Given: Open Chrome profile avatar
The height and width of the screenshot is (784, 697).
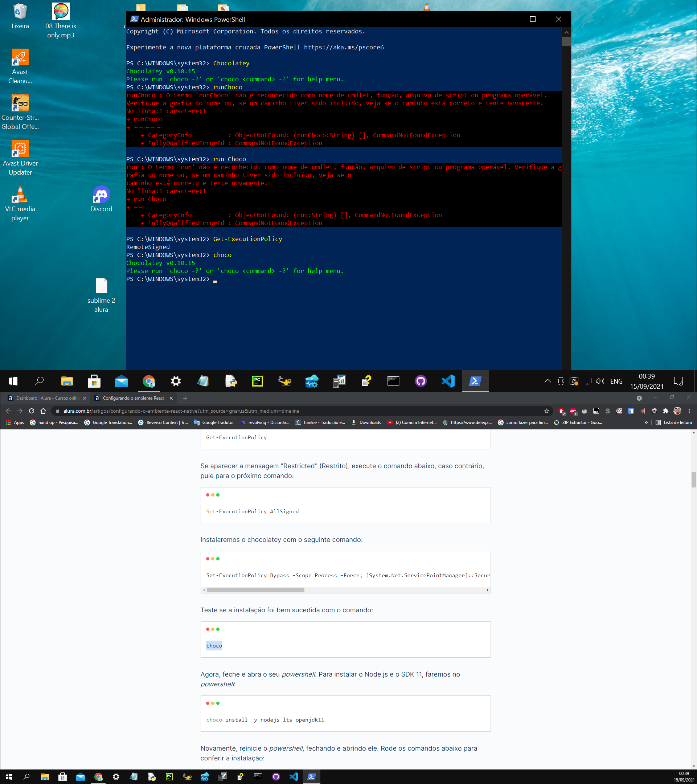Looking at the screenshot, I should [677, 411].
